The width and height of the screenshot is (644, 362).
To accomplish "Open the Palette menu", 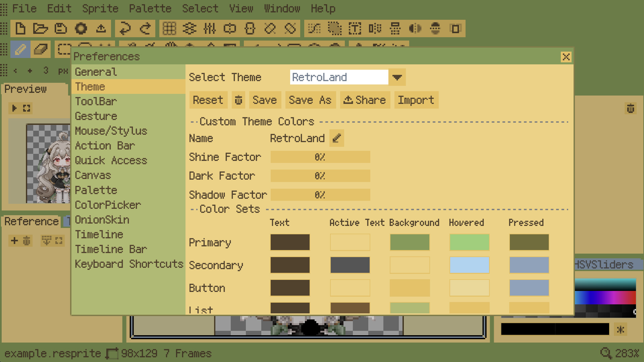I will pos(150,8).
